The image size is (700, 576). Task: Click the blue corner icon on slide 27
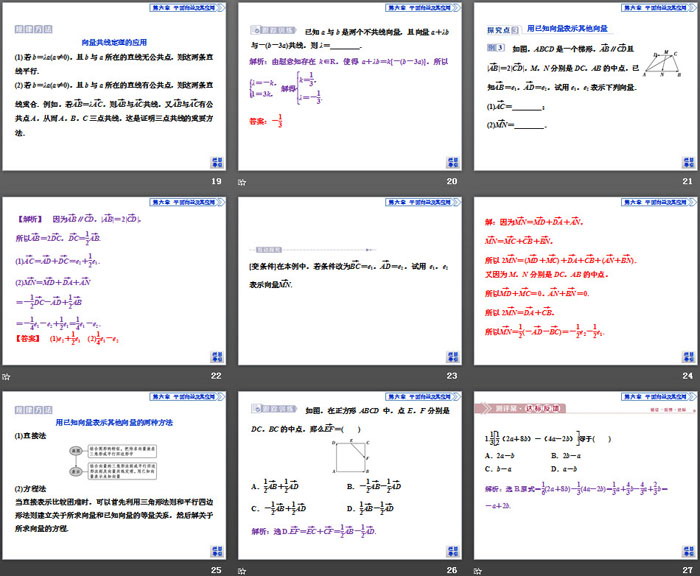(688, 551)
